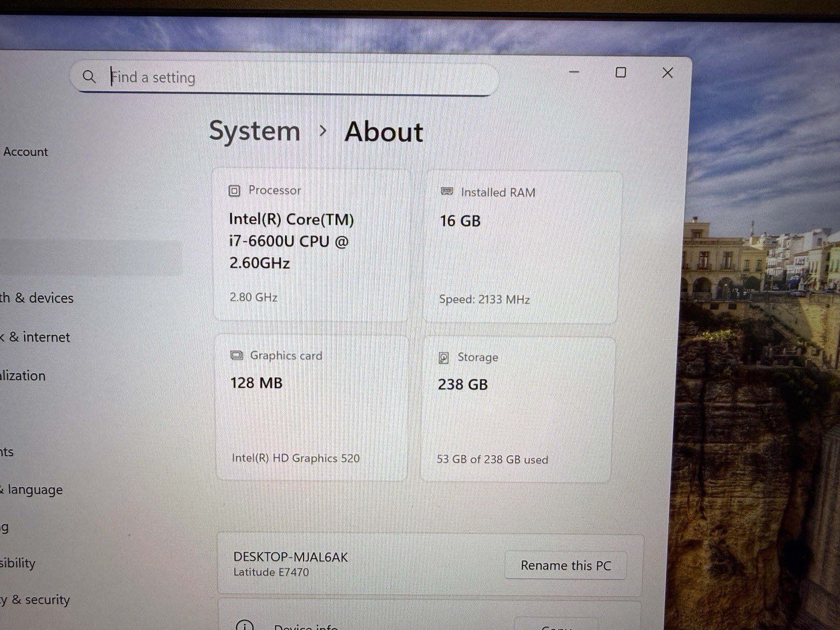
Task: Click the About page heading
Action: coord(384,131)
